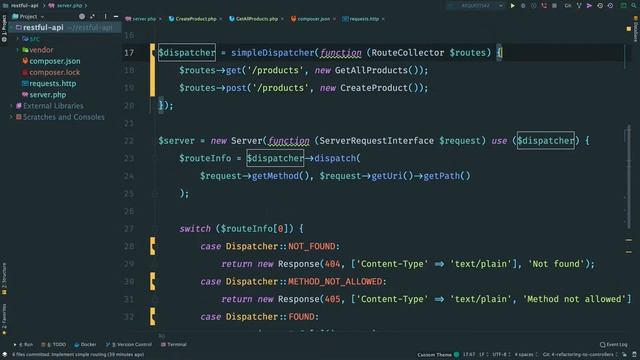Image resolution: width=640 pixels, height=360 pixels.
Task: Open Search Everywhere magnifier icon
Action: (634, 6)
